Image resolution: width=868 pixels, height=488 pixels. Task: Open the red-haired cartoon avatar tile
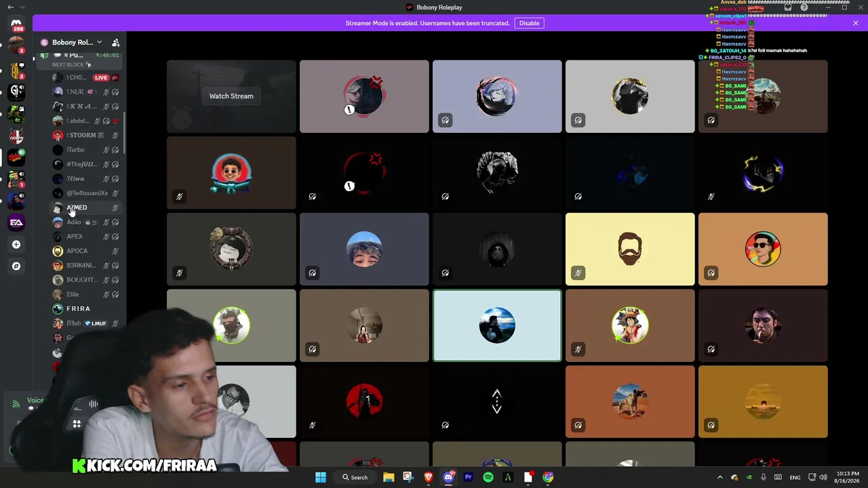pos(231,173)
